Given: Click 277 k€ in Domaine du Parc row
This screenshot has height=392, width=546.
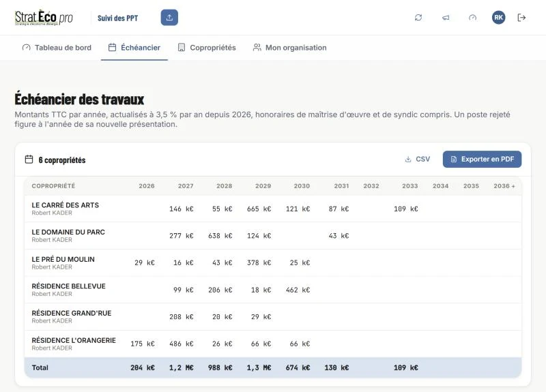Looking at the screenshot, I should (182, 235).
